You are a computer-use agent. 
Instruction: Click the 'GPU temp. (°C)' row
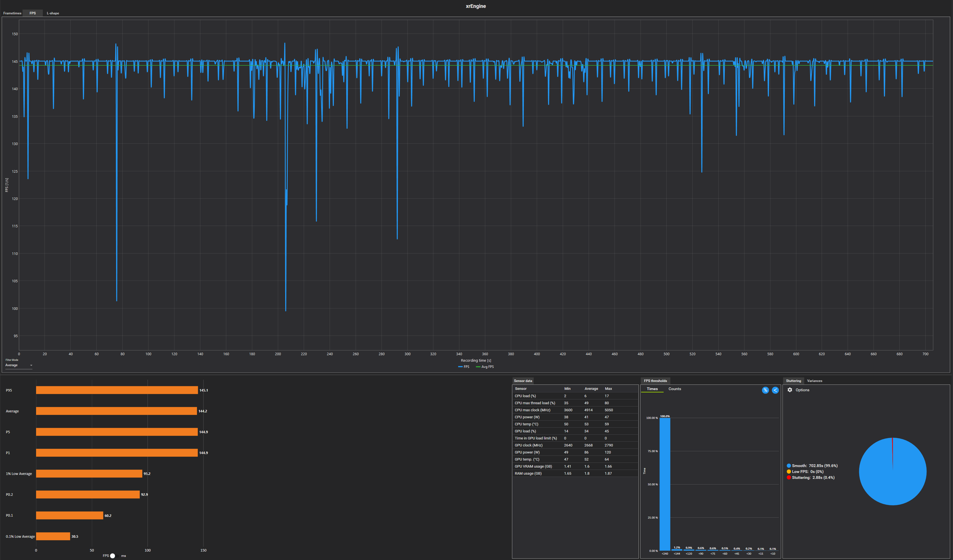[x=575, y=459]
